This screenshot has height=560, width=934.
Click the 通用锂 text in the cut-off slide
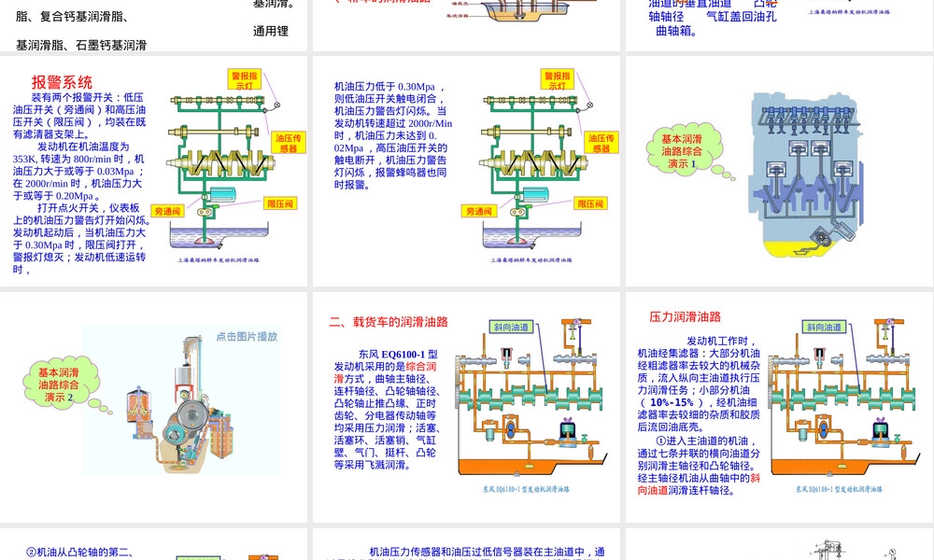coord(271,31)
